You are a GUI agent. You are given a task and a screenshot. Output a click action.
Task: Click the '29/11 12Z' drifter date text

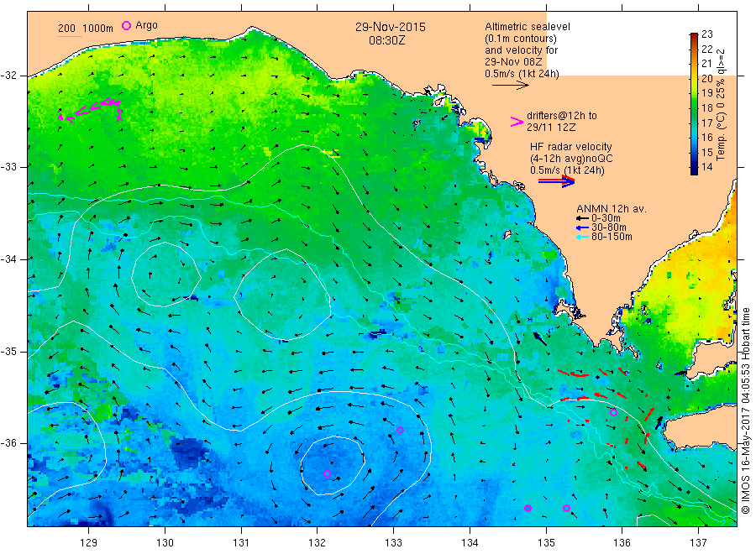[551, 128]
